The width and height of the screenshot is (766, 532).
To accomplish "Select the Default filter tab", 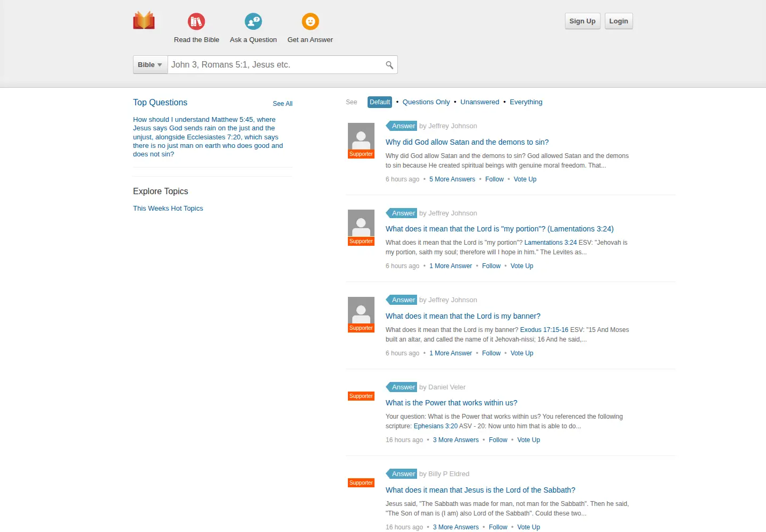I will click(380, 102).
